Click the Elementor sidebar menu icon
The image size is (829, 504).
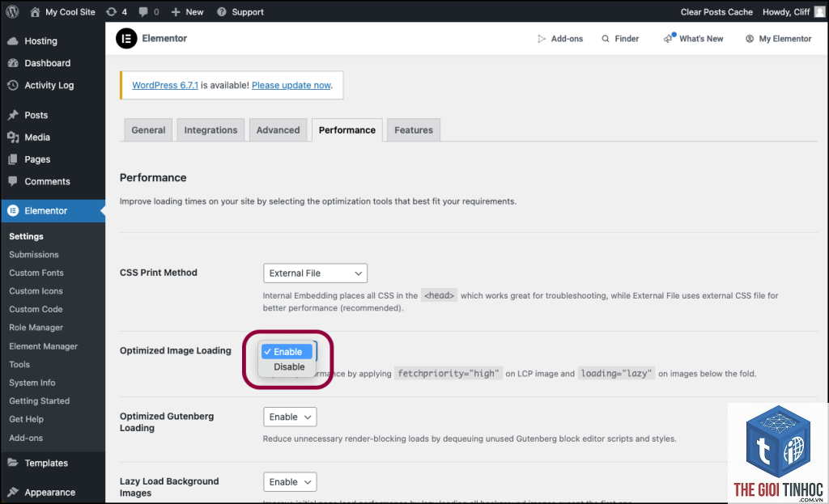pyautogui.click(x=13, y=210)
